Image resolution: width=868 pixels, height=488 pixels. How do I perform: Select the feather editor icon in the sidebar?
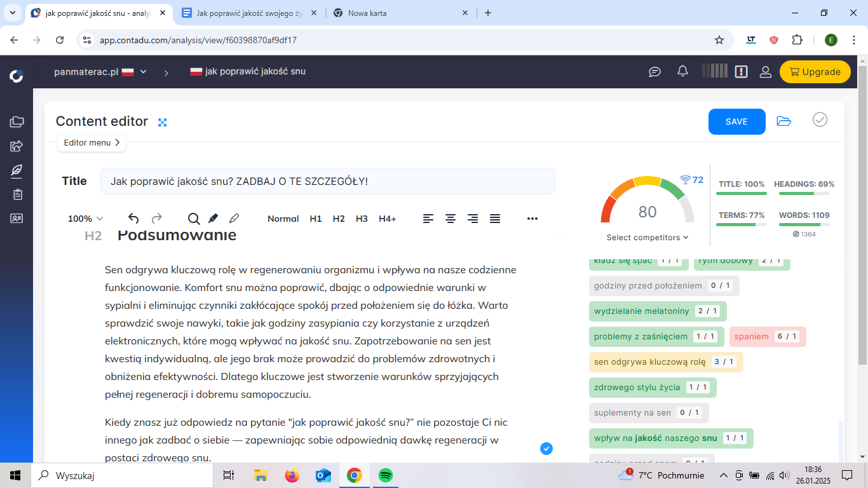[17, 170]
